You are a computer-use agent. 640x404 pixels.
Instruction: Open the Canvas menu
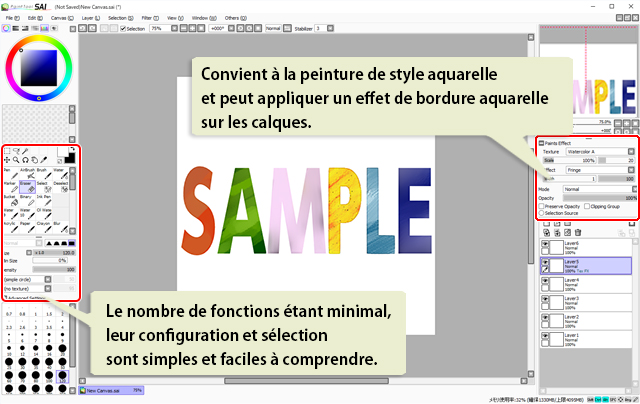(59, 17)
